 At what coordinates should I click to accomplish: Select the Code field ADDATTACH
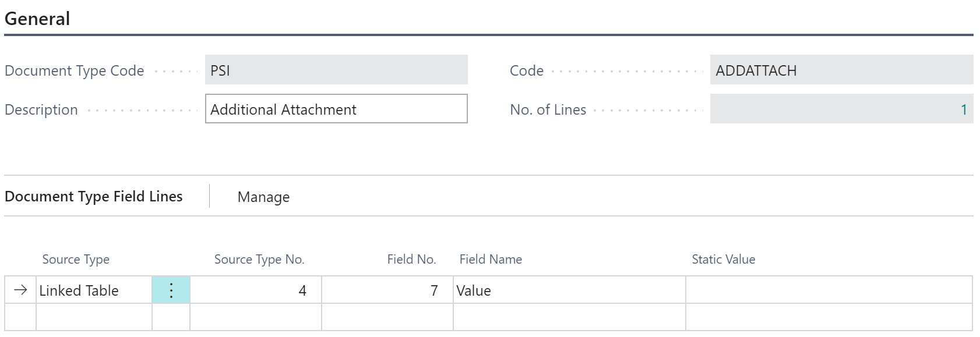(x=841, y=70)
